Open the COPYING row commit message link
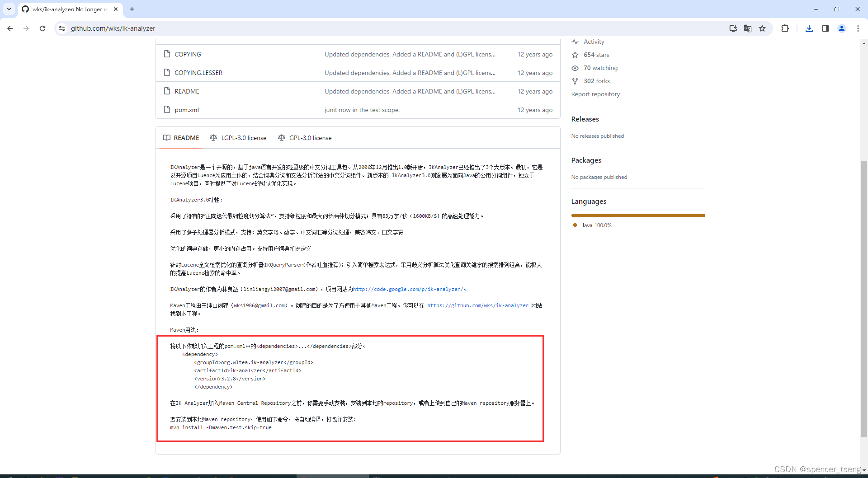 click(410, 54)
